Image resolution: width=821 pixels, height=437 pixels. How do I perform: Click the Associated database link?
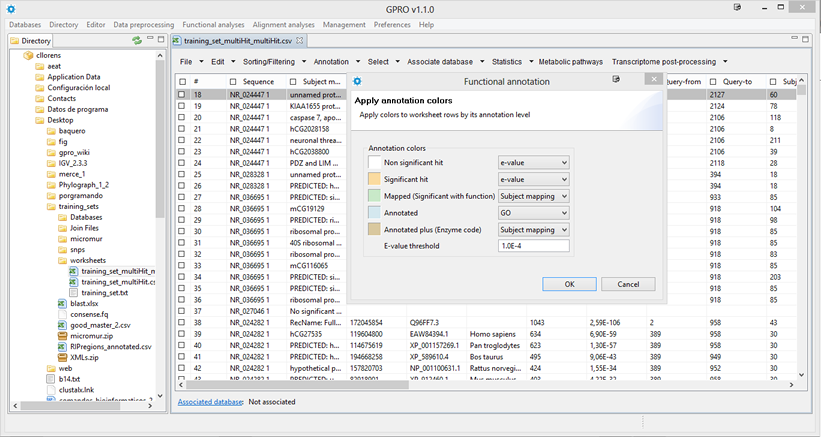[209, 401]
